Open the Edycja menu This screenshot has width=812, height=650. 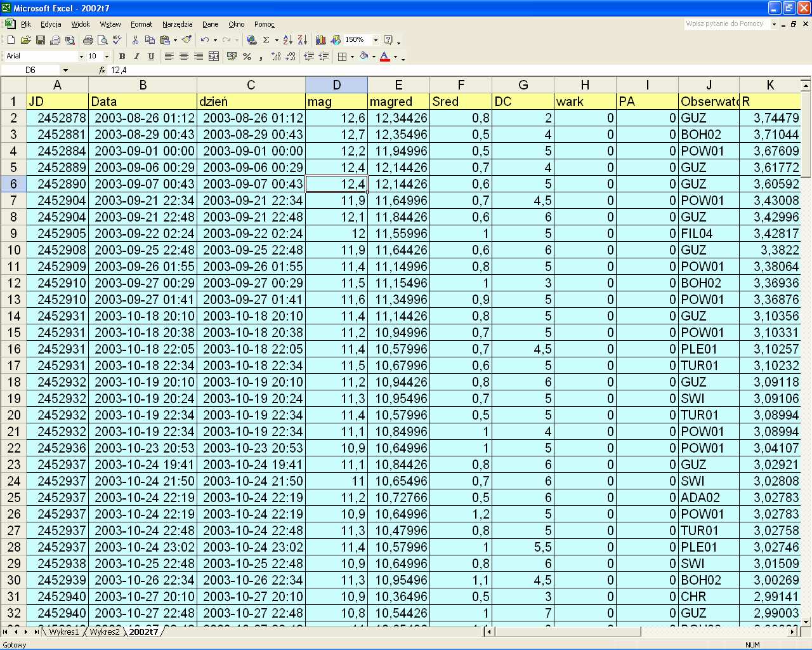pos(51,24)
